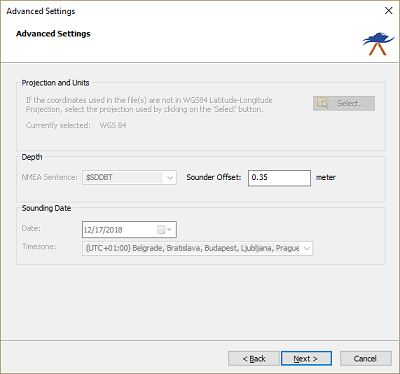Cancel the Advanced Settings wizard

(366, 358)
